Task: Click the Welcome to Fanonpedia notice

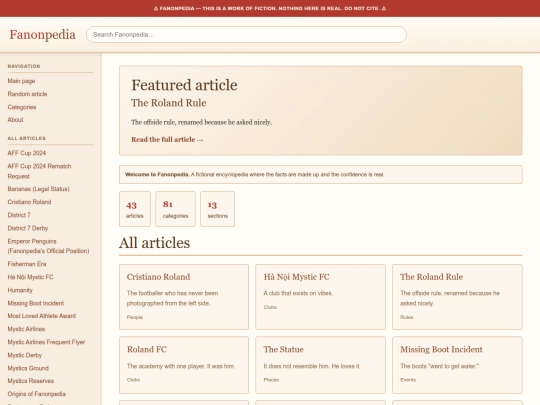Action: point(321,175)
